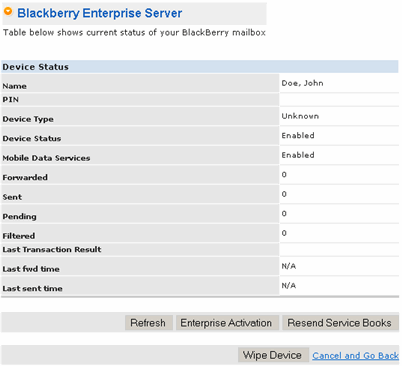Click Mobile Data Services Enabled value
This screenshot has width=402, height=366.
(x=298, y=155)
